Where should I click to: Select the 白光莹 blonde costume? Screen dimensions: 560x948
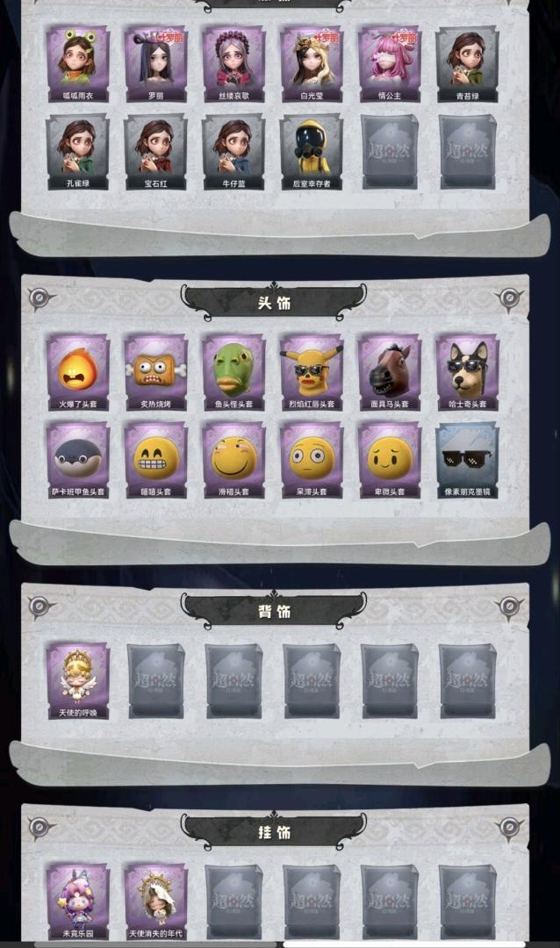click(312, 63)
